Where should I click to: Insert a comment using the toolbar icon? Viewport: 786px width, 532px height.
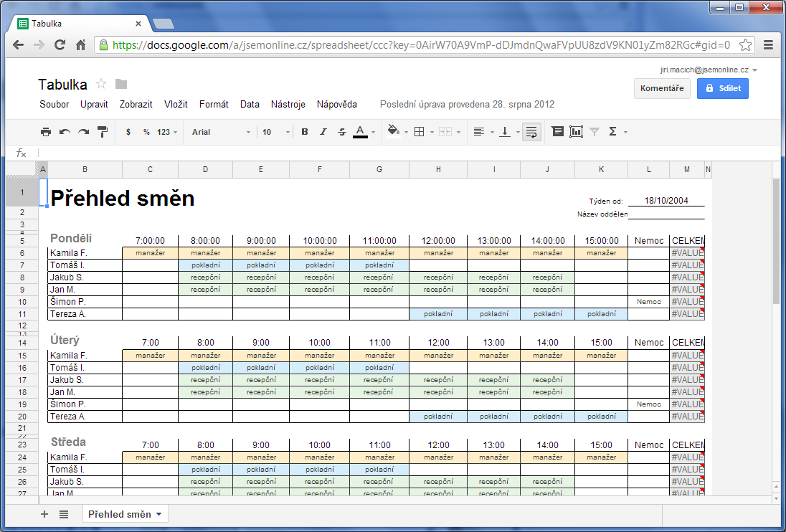(557, 131)
